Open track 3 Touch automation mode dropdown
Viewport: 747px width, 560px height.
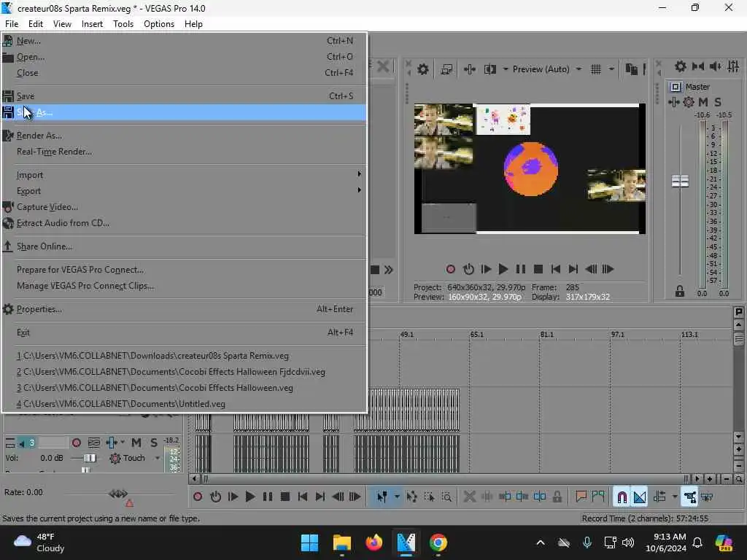[158, 459]
